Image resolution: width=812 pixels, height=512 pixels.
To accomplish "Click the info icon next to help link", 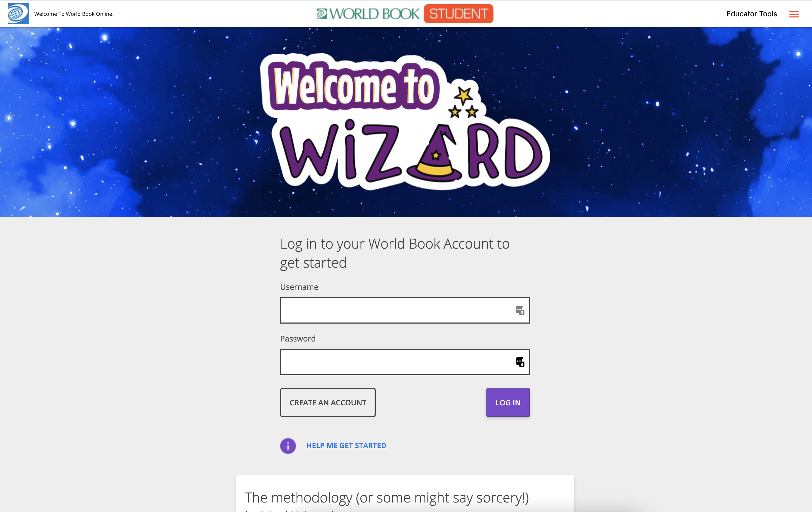I will [288, 445].
